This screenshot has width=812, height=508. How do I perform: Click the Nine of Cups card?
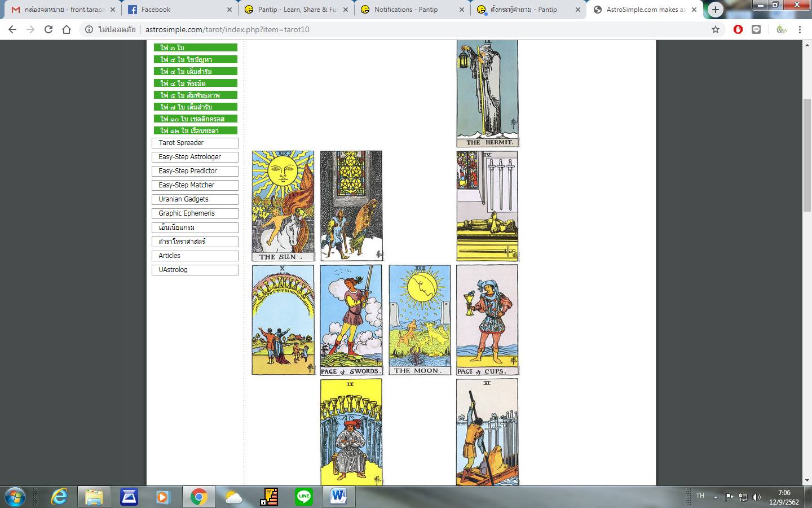[x=351, y=432]
